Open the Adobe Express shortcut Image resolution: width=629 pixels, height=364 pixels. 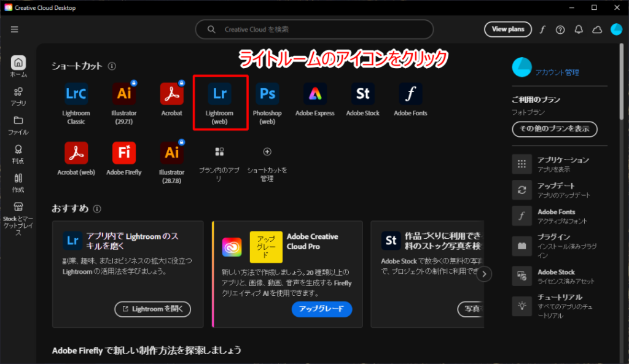point(315,99)
